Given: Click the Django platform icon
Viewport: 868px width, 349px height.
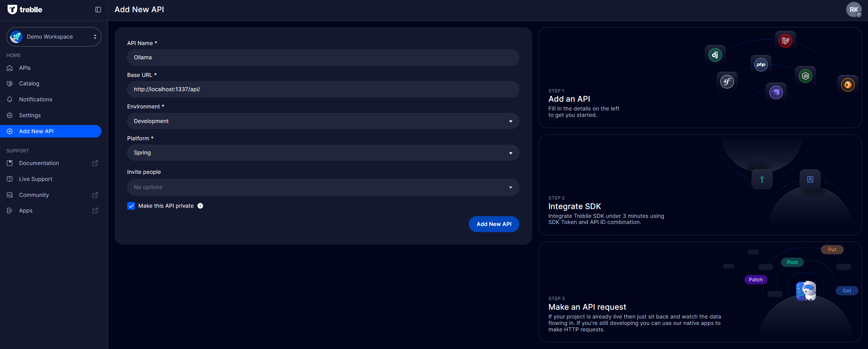Looking at the screenshot, I should click(715, 55).
